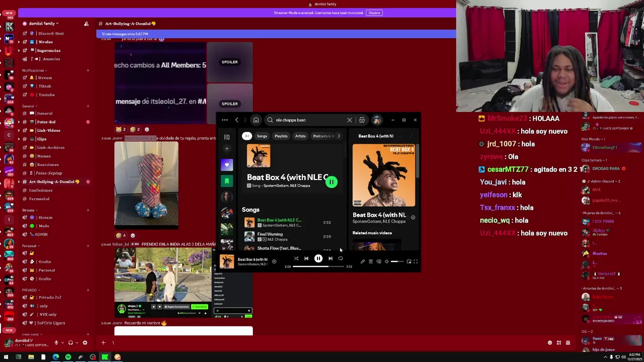Select the All filter chip in Spotify
Screen dimensions: 644x362
247,136
